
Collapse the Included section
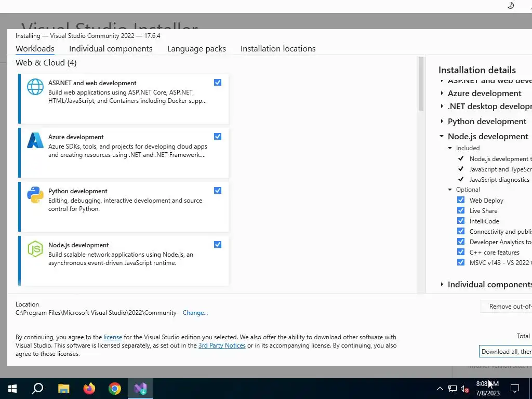coord(450,148)
